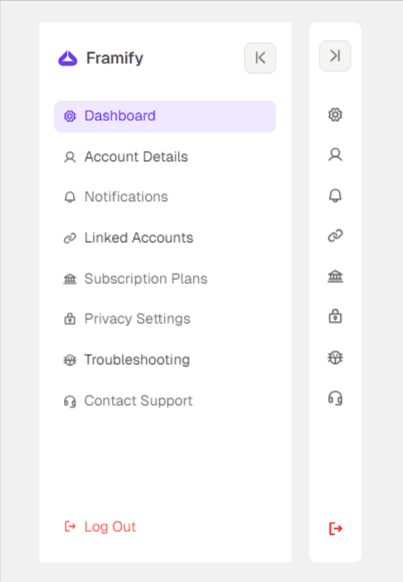Open Account Details from the sidebar
The width and height of the screenshot is (403, 582).
coord(165,157)
